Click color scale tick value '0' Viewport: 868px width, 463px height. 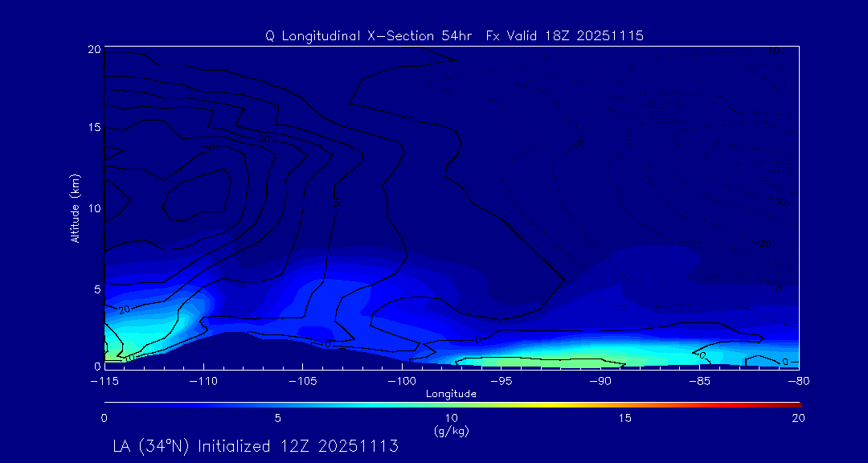tap(104, 419)
